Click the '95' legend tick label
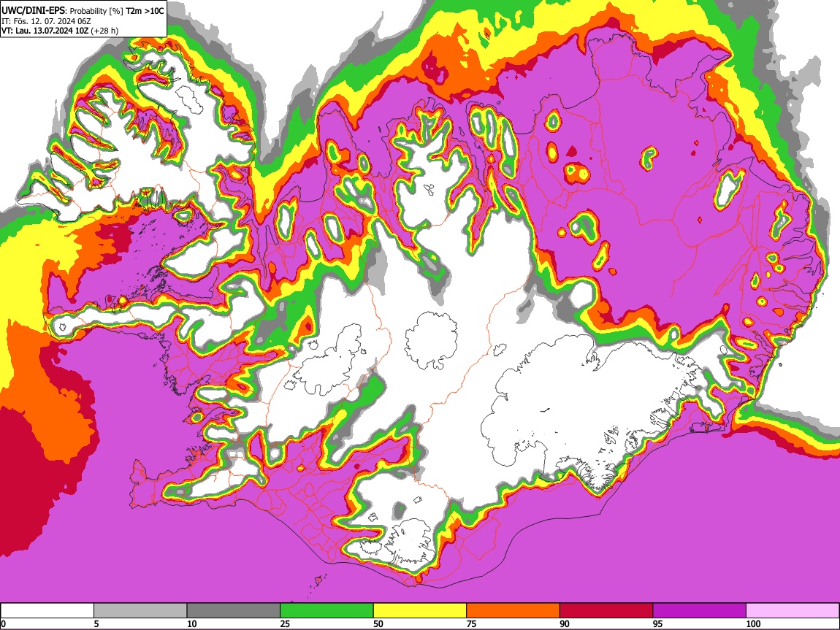Screen dimensions: 840x630 click(x=658, y=623)
